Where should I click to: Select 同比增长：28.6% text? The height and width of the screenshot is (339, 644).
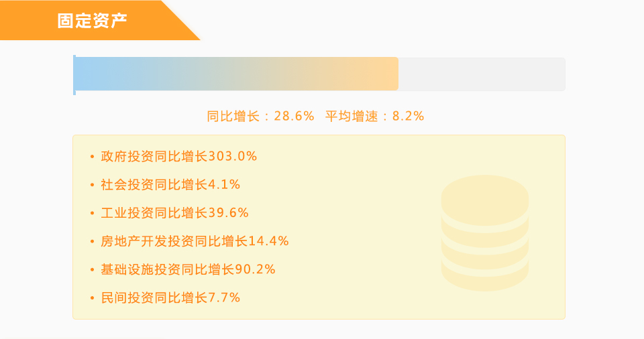(x=260, y=116)
